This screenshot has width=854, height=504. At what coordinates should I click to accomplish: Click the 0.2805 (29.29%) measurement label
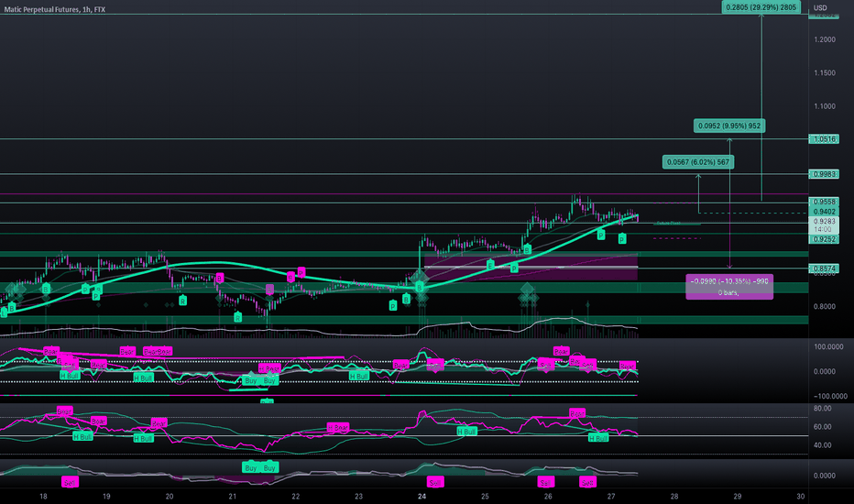(x=761, y=7)
